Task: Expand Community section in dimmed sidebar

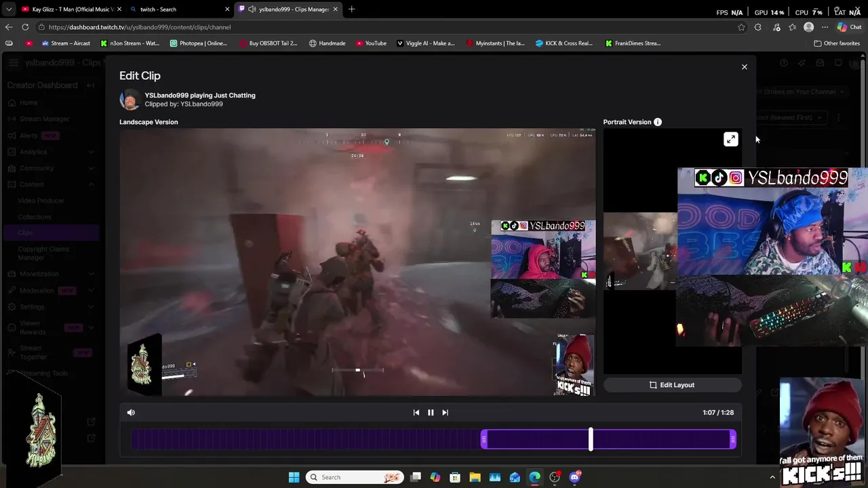Action: click(91, 168)
